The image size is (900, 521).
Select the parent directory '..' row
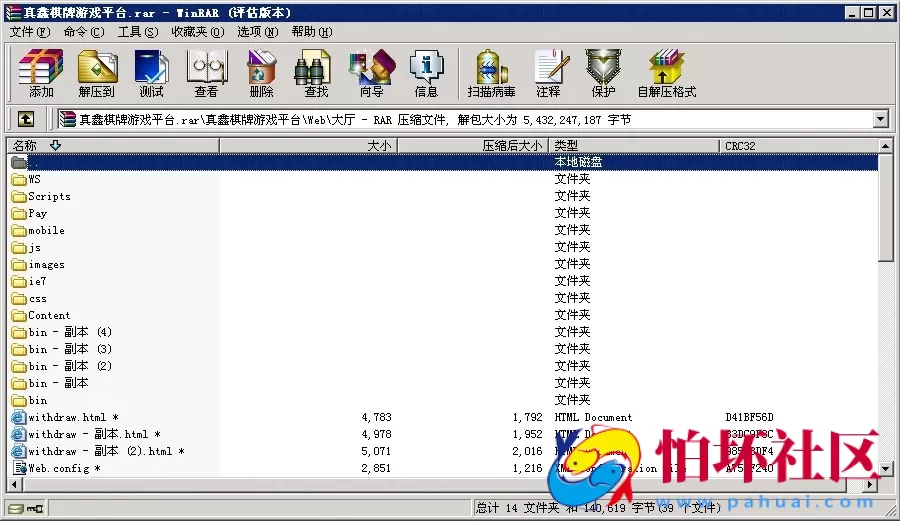444,162
